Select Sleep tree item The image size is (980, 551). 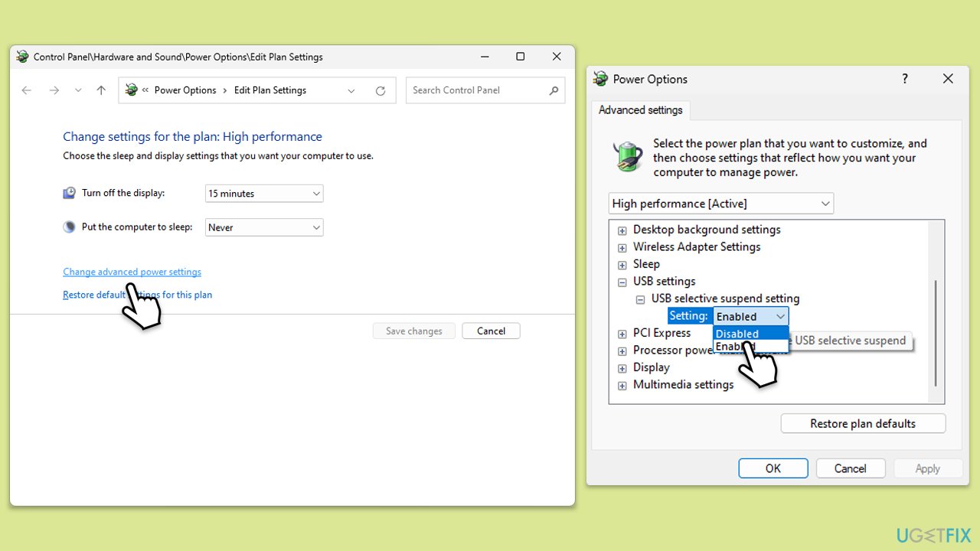646,264
